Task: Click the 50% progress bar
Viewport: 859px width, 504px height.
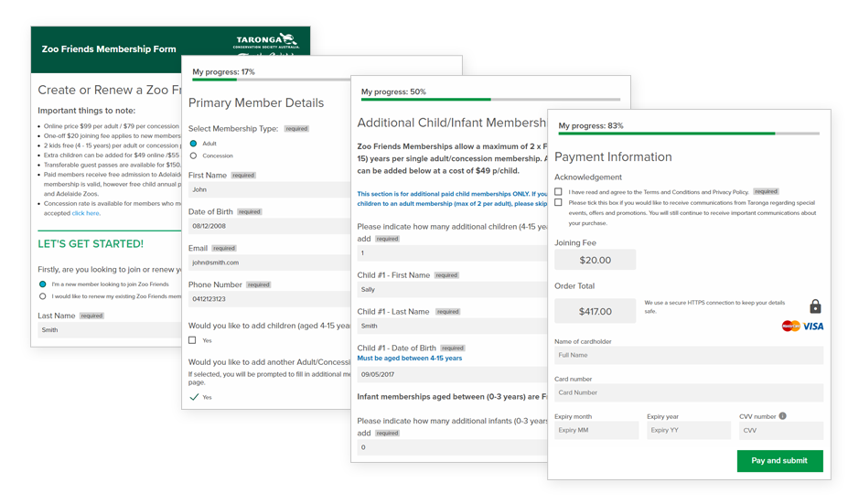Action: pyautogui.click(x=490, y=100)
